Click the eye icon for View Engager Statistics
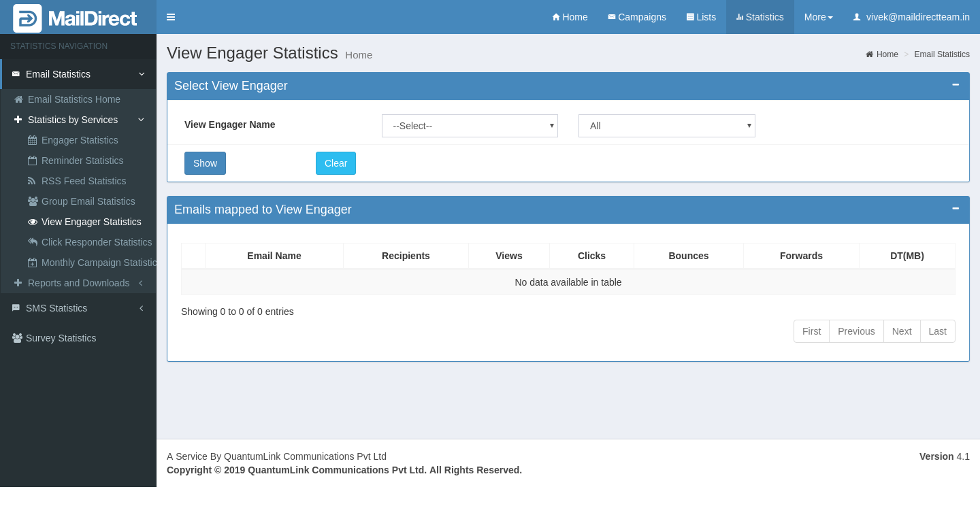 pos(33,222)
